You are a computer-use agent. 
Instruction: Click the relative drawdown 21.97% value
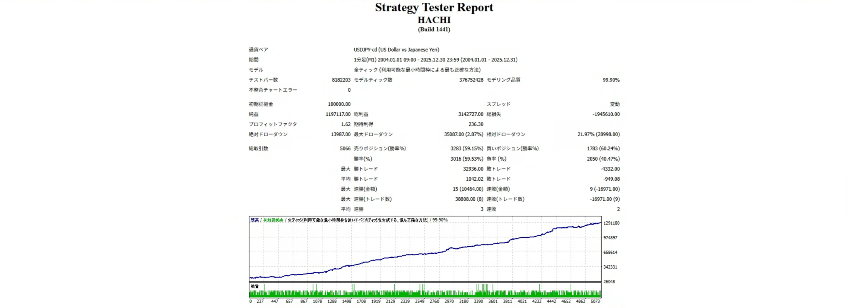pos(598,134)
